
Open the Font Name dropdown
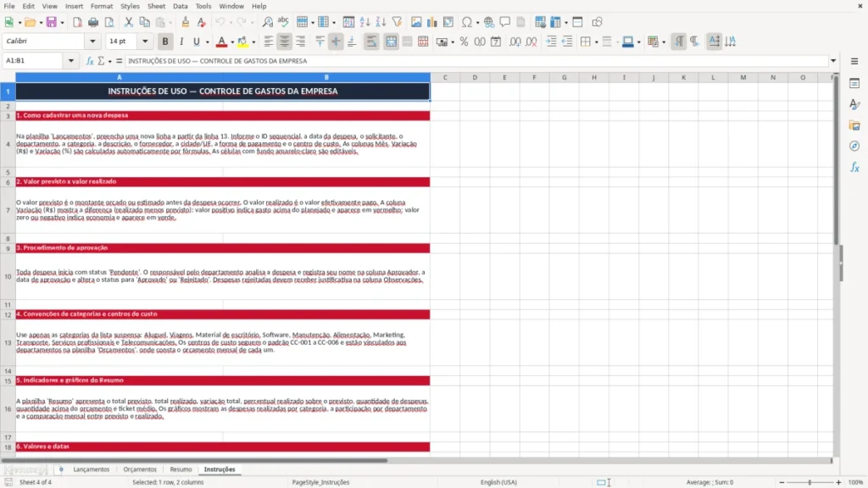(x=92, y=41)
